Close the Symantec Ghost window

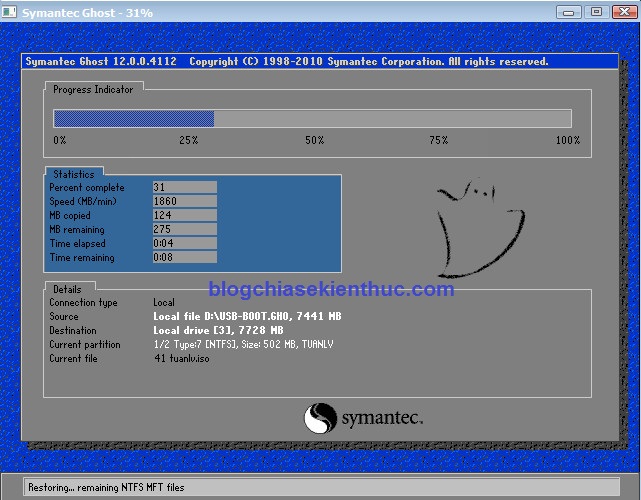tap(624, 12)
